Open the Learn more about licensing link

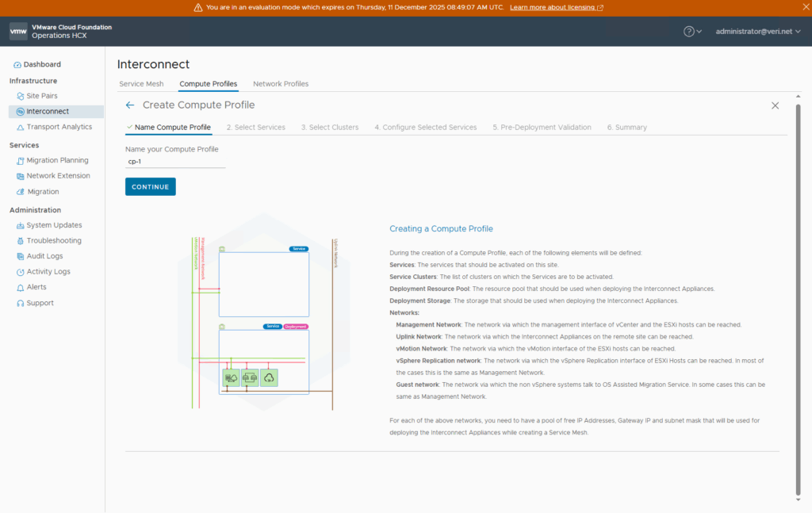point(556,7)
